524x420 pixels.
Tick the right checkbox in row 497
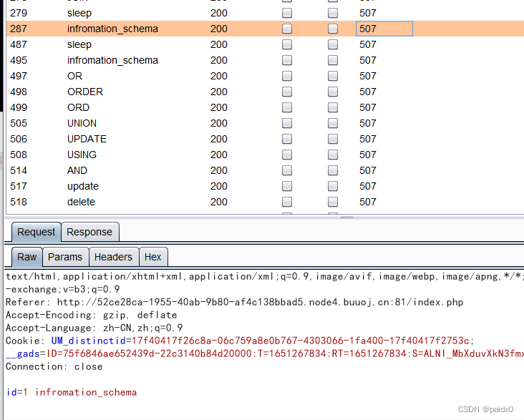[333, 76]
